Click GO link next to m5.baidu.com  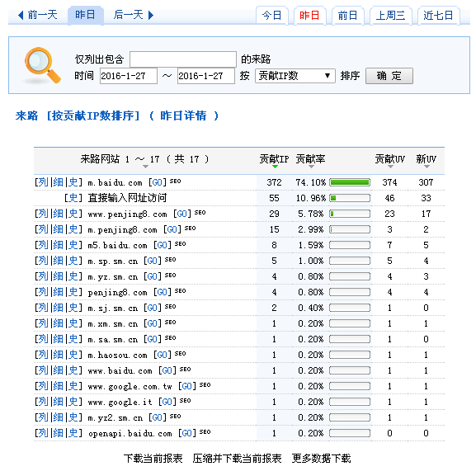[x=163, y=245]
